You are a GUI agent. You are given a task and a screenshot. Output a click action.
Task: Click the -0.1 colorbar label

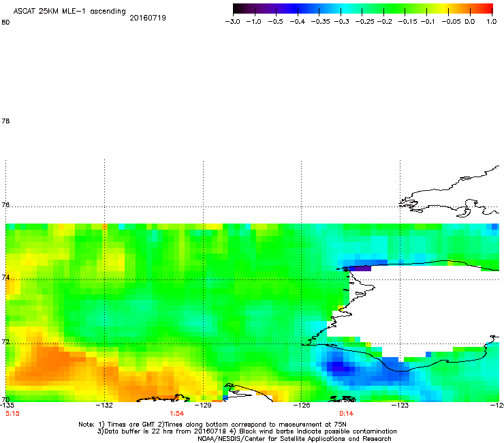click(428, 22)
